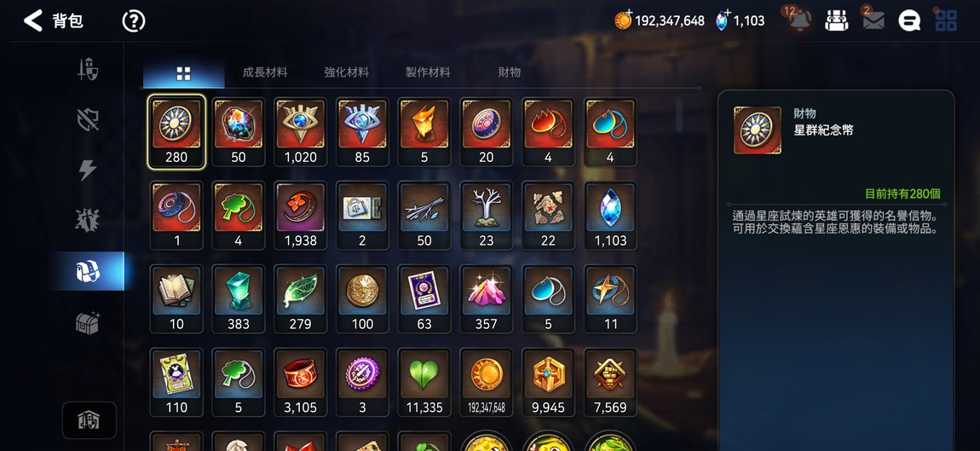Image resolution: width=980 pixels, height=451 pixels.
Task: Open the warehouse icon at sidebar bottom
Action: [89, 420]
